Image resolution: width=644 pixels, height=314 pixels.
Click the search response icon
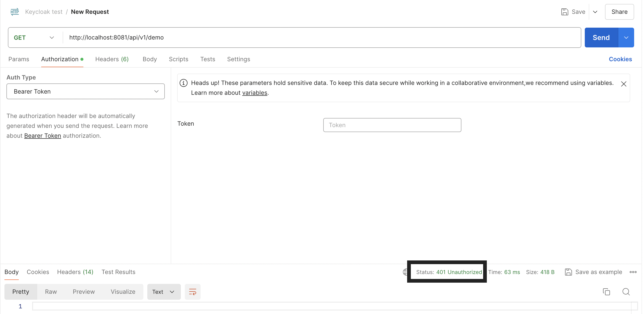point(626,292)
